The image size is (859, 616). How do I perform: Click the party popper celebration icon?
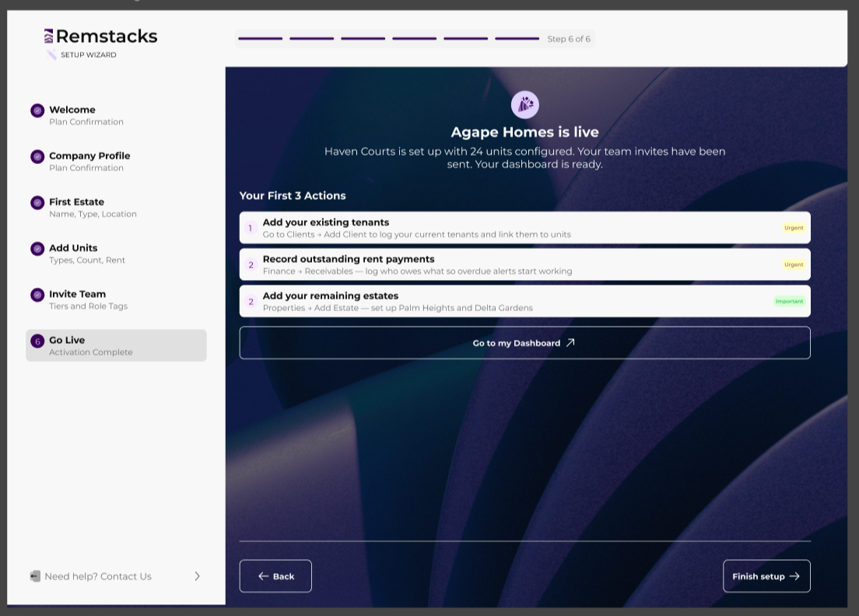point(525,104)
